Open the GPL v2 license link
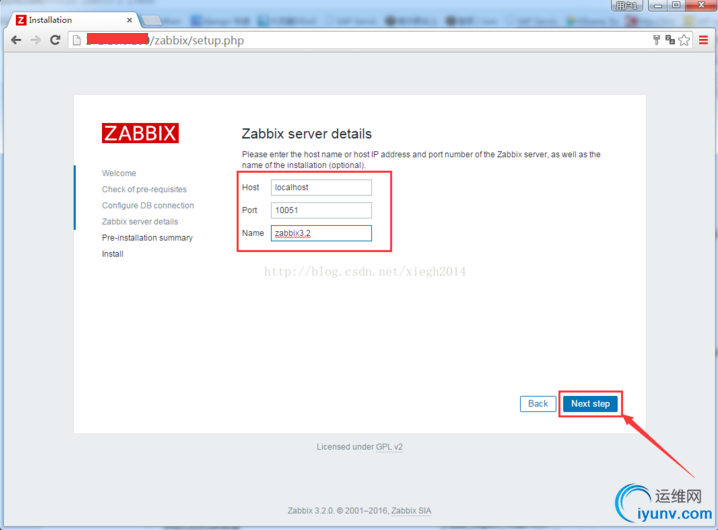The width and height of the screenshot is (718, 530). tap(389, 447)
